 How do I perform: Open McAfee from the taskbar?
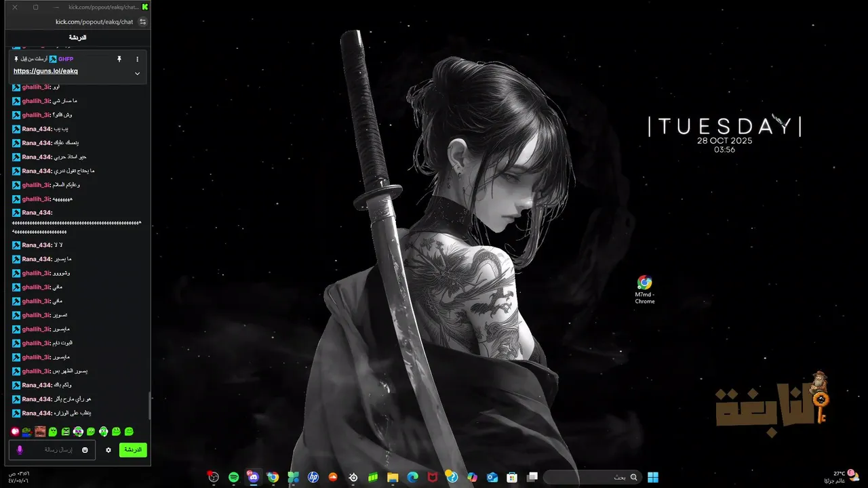pos(433,477)
